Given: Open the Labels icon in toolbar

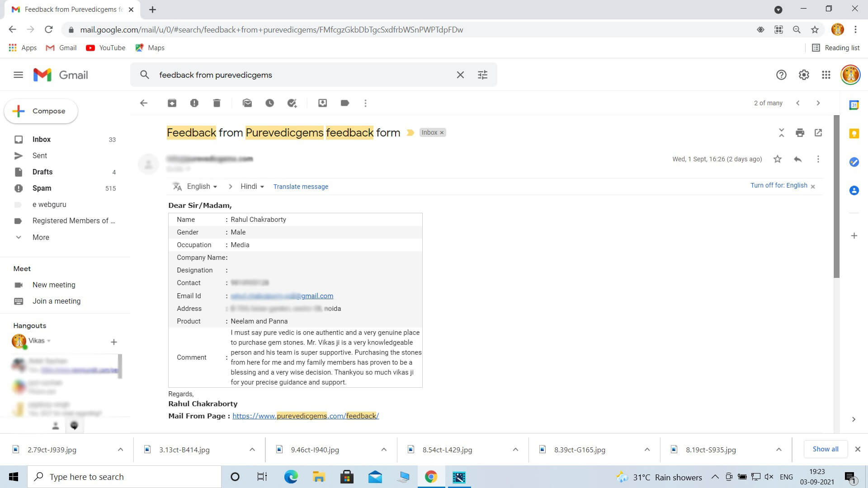Looking at the screenshot, I should point(345,103).
